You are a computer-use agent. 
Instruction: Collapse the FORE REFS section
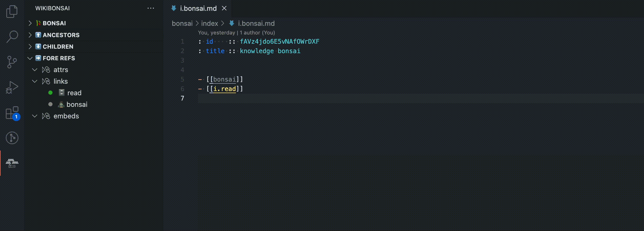coord(30,58)
